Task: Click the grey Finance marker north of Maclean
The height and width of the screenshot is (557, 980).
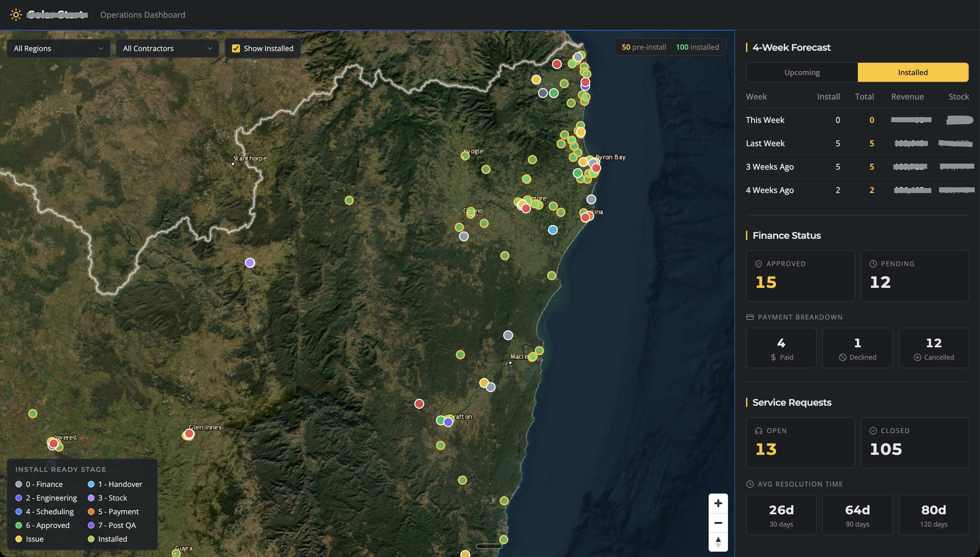Action: (508, 335)
